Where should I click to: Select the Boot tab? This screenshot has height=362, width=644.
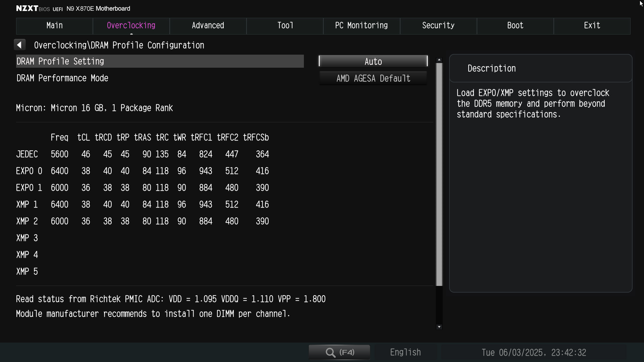(515, 26)
